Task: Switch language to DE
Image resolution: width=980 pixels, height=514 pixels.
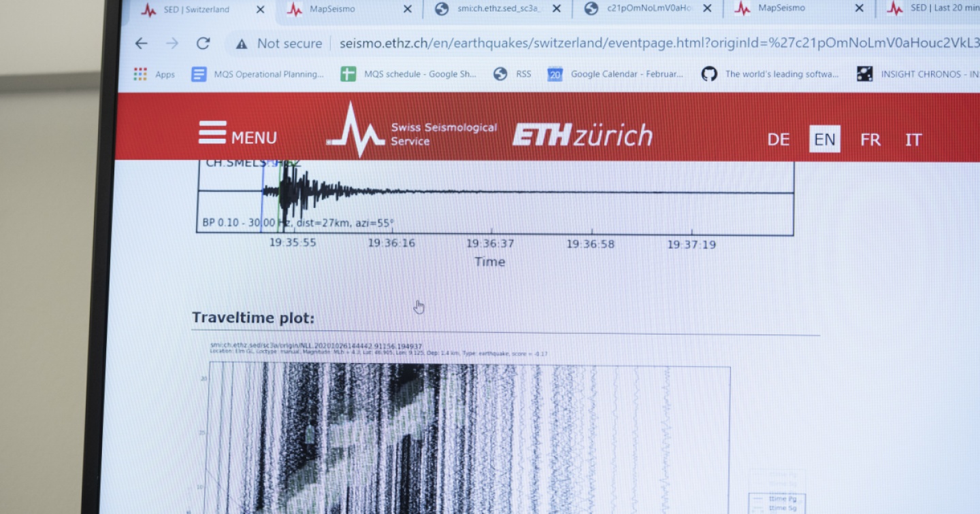Action: click(x=778, y=140)
